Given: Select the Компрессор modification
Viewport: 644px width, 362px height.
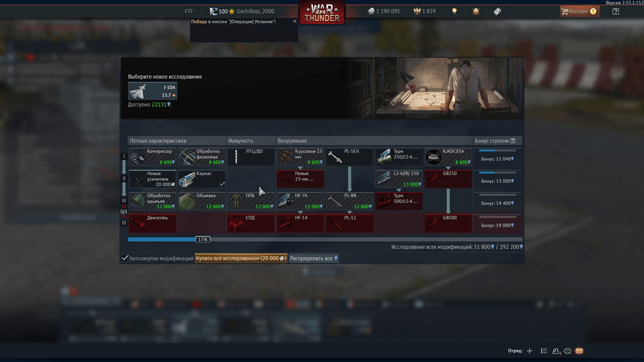Looking at the screenshot, I should [x=153, y=157].
